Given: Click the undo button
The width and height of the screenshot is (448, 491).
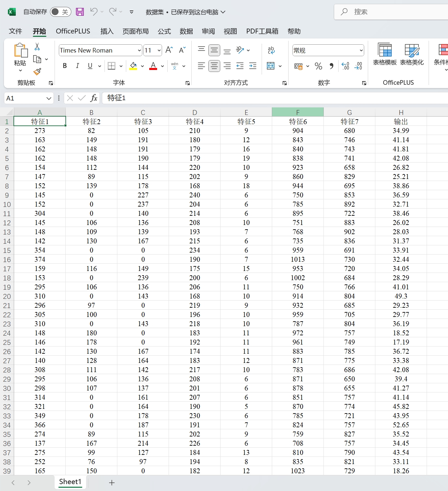Looking at the screenshot, I should (x=93, y=11).
